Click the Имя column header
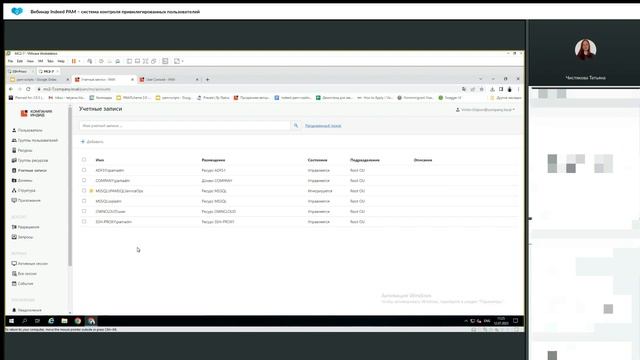The width and height of the screenshot is (640, 360). (x=100, y=160)
